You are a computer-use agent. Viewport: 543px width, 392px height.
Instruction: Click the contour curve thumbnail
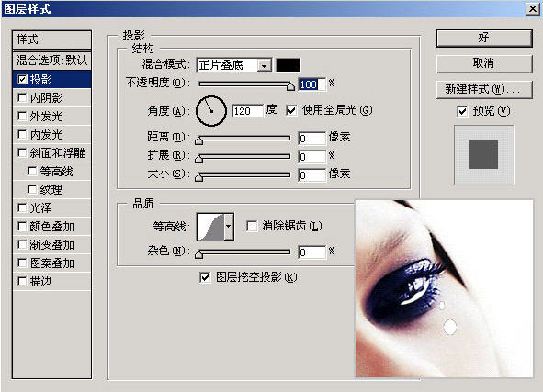click(x=210, y=227)
